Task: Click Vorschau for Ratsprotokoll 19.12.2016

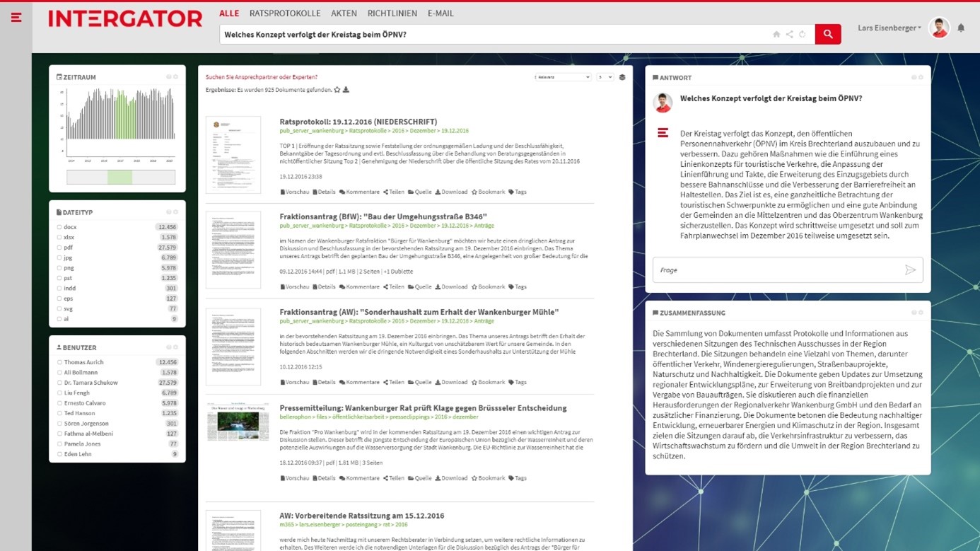Action: (295, 192)
